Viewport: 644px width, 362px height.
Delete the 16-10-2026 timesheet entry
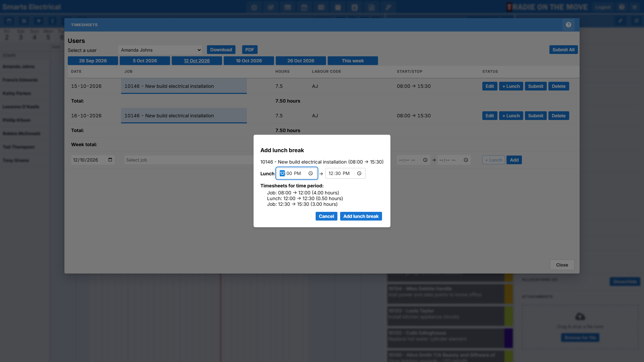(x=559, y=116)
